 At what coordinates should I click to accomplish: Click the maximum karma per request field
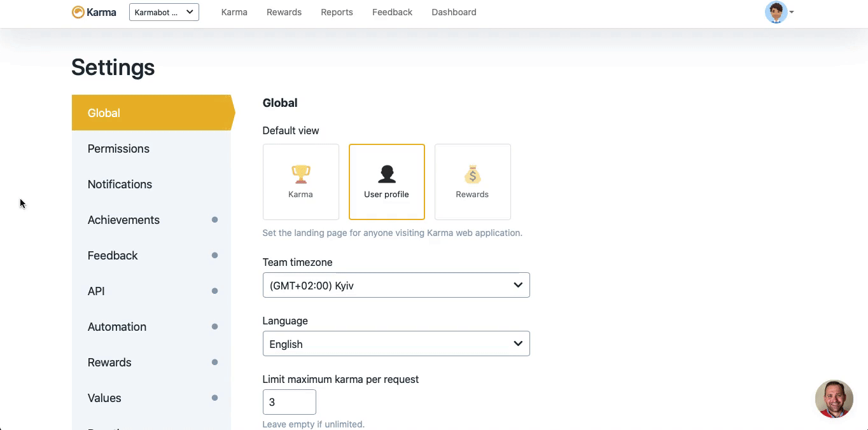point(289,402)
